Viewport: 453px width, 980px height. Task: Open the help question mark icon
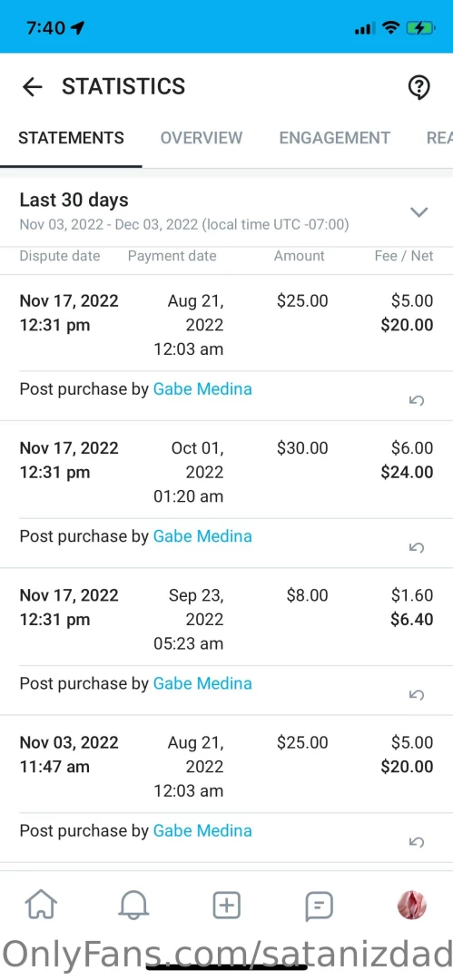(419, 87)
